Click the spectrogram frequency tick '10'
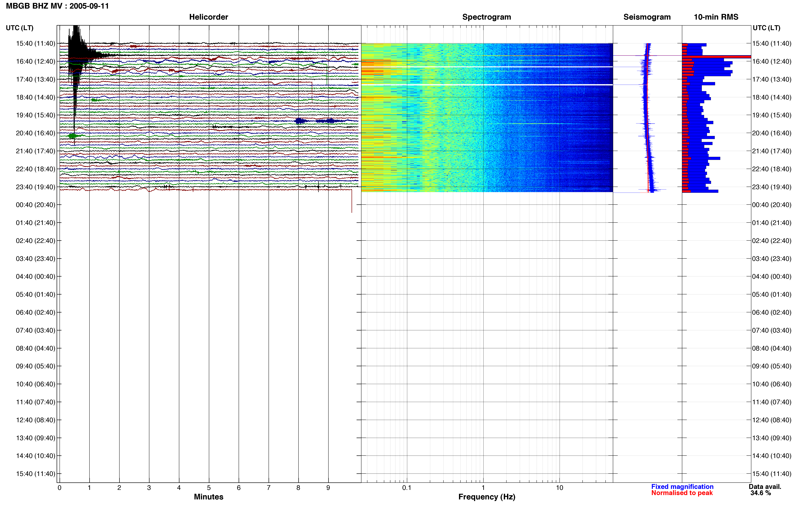The image size is (812, 508). [559, 488]
